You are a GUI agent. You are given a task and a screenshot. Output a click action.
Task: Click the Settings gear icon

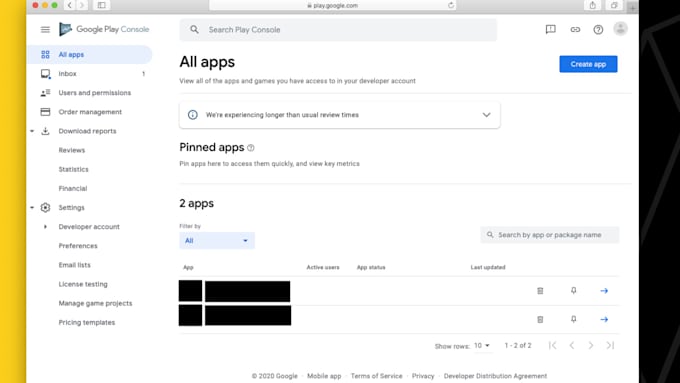pos(45,207)
